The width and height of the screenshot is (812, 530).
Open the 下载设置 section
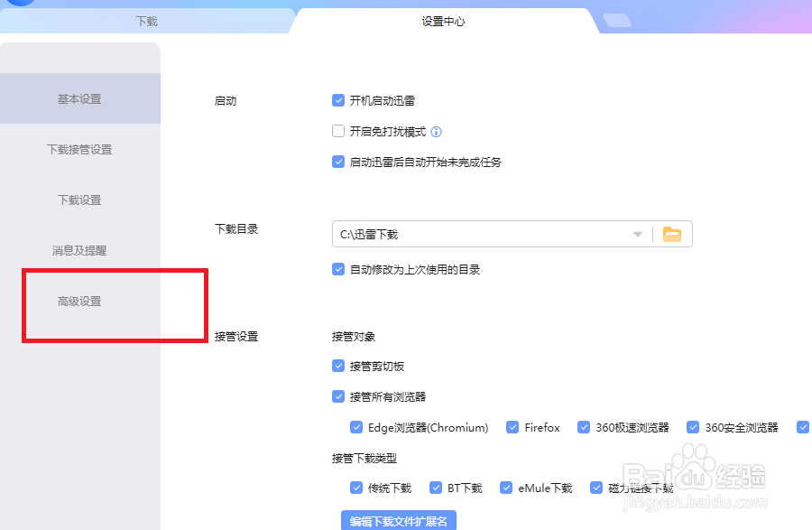tap(80, 200)
